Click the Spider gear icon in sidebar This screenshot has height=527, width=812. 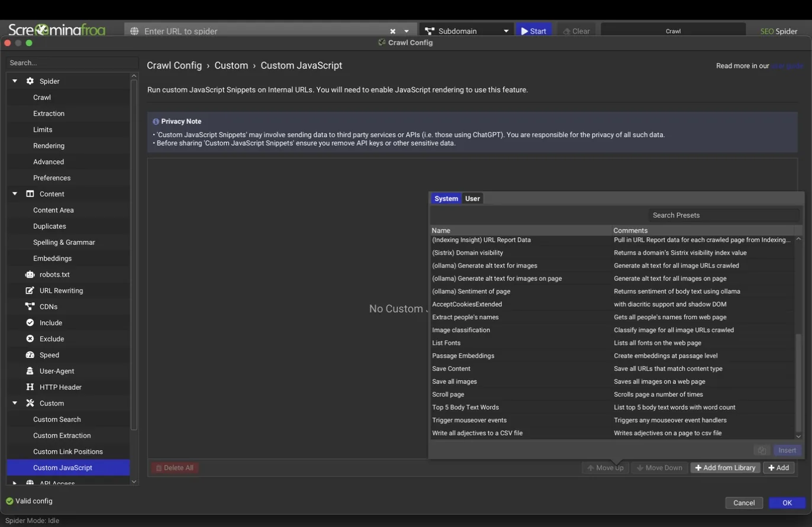[x=30, y=81]
